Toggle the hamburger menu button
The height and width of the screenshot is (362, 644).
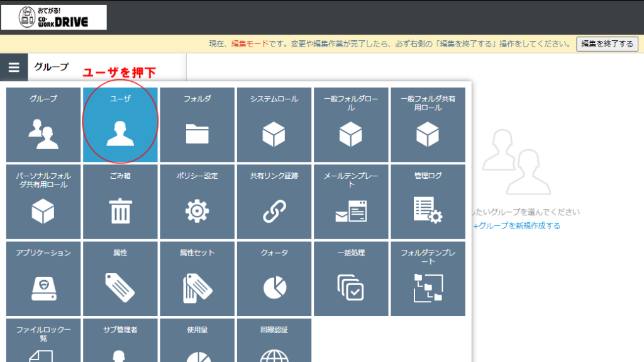[14, 67]
